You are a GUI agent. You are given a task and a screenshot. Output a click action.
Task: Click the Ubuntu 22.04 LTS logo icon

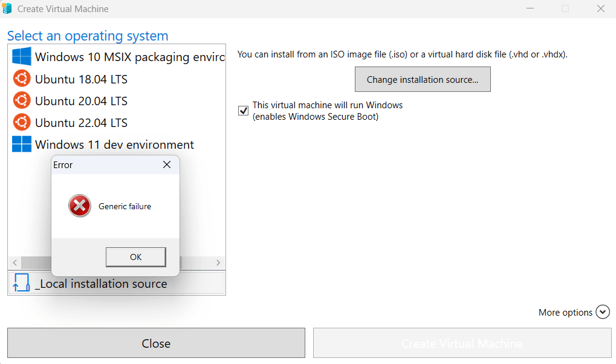coord(22,123)
